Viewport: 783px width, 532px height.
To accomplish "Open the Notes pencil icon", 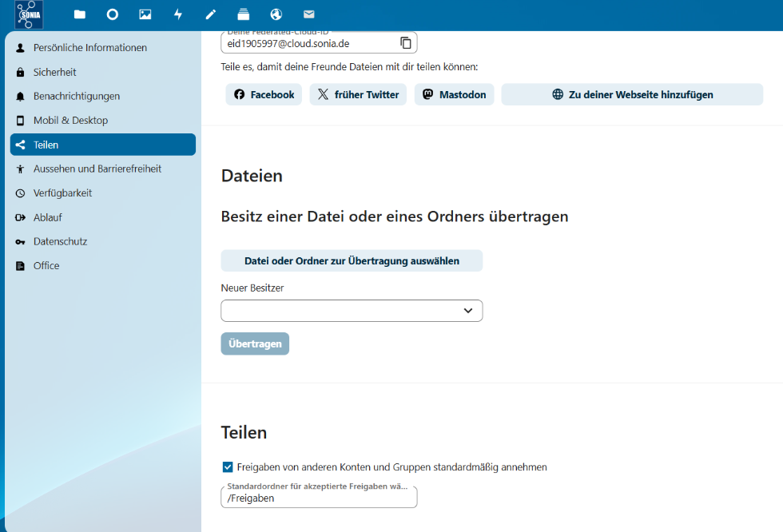I will point(211,14).
